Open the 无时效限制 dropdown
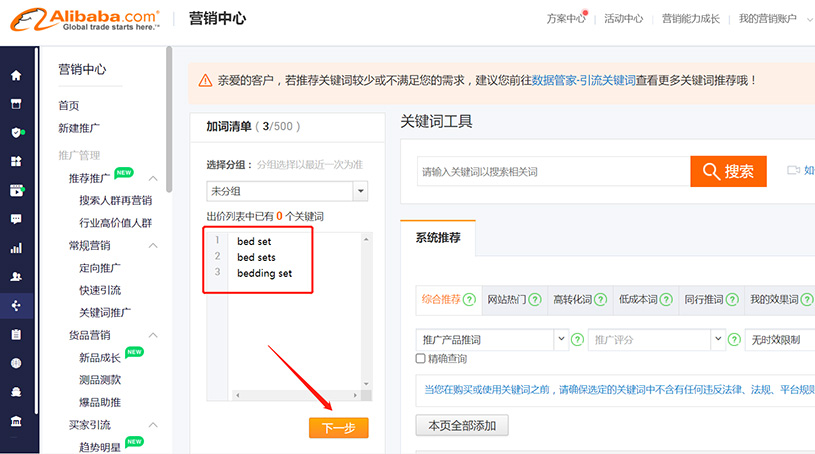Screen dimensions: 815x454 (780, 340)
